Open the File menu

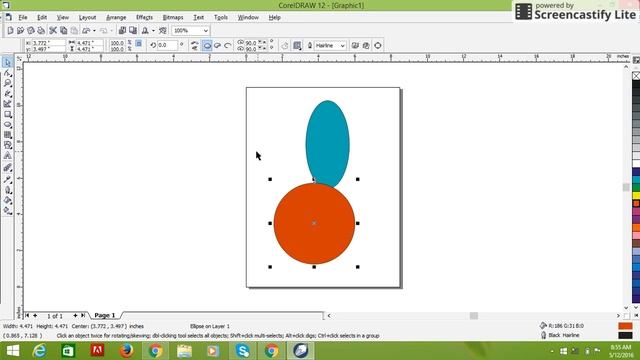pyautogui.click(x=23, y=18)
